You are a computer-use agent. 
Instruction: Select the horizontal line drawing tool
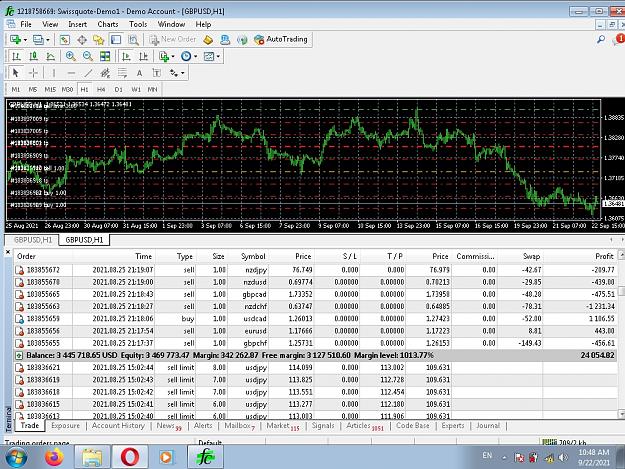tap(71, 73)
